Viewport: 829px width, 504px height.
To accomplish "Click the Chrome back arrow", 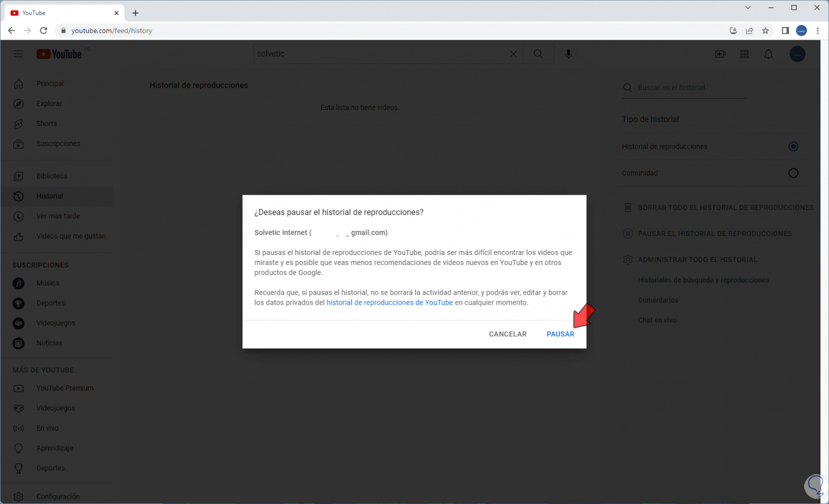I will click(x=11, y=31).
